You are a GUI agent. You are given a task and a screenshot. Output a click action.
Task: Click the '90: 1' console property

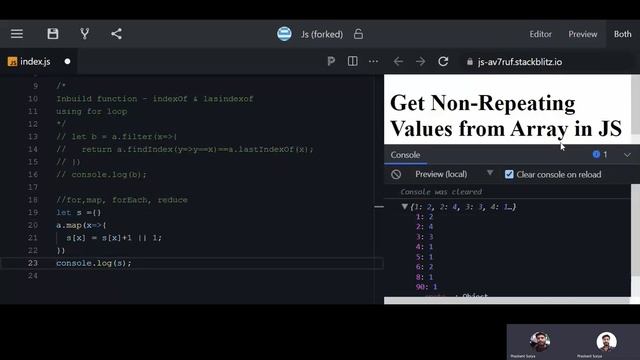pyautogui.click(x=426, y=287)
